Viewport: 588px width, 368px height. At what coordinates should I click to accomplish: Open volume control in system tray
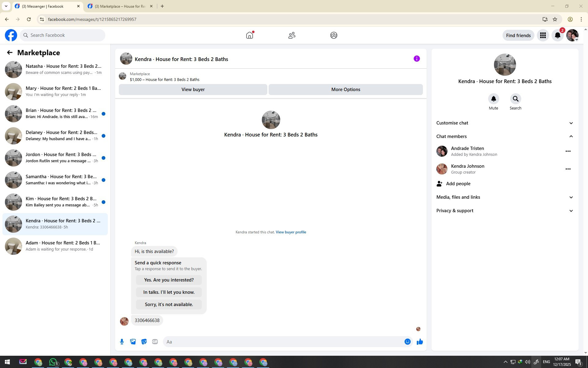527,362
